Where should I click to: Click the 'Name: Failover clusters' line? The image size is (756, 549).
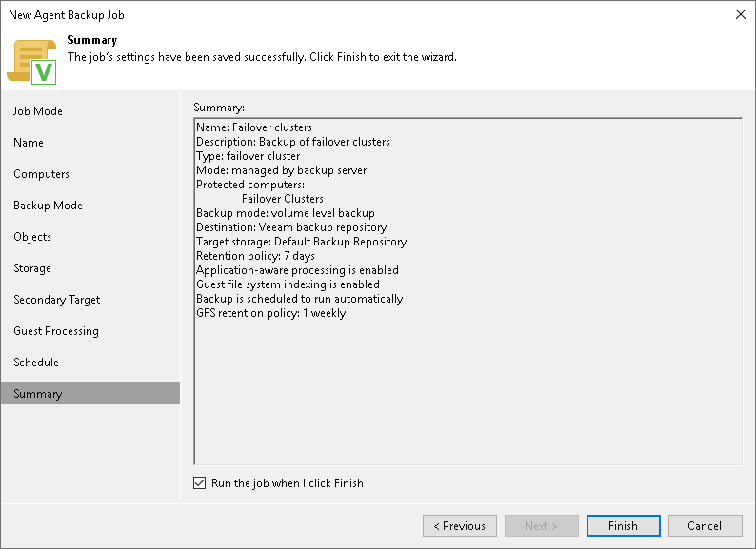pos(254,127)
